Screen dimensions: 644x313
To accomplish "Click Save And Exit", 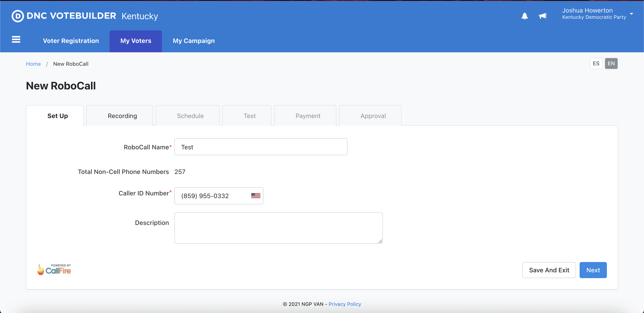I will (x=549, y=270).
